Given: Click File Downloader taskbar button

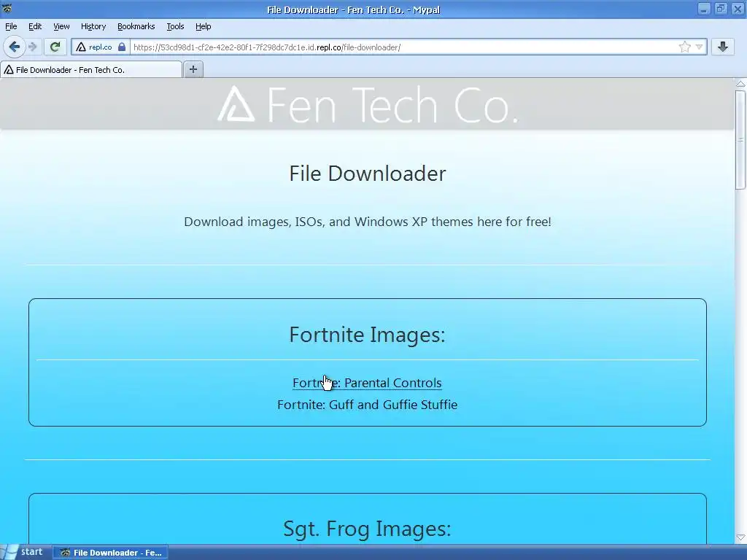Looking at the screenshot, I should click(111, 553).
